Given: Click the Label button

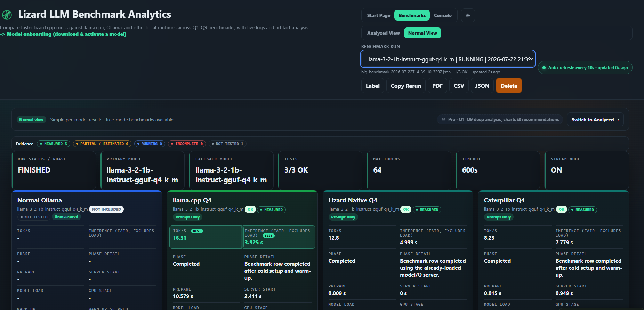Looking at the screenshot, I should tap(373, 86).
